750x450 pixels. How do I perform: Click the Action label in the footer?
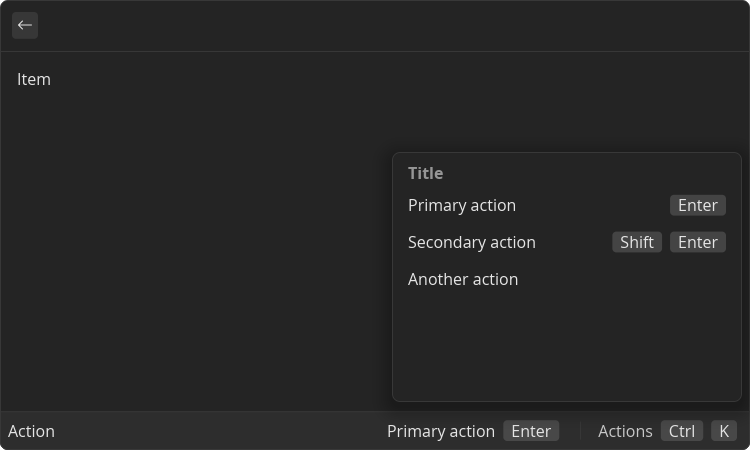pyautogui.click(x=31, y=431)
